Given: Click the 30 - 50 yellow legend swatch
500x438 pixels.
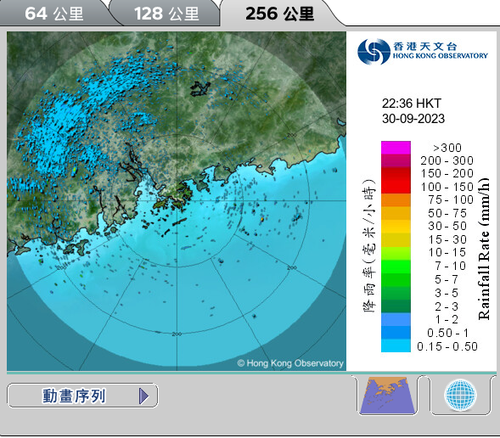Looking at the screenshot, I should tap(396, 227).
